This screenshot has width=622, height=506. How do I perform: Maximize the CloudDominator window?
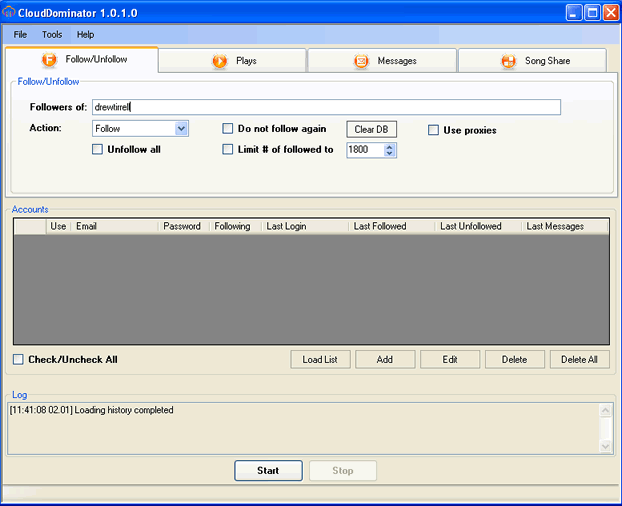pos(593,13)
